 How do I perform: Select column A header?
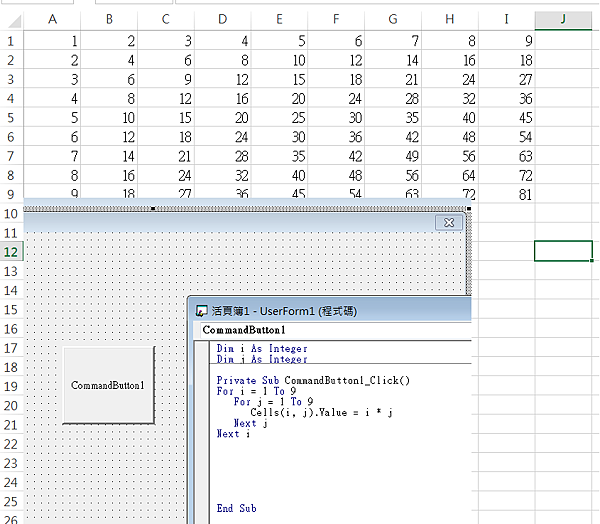(x=51, y=20)
